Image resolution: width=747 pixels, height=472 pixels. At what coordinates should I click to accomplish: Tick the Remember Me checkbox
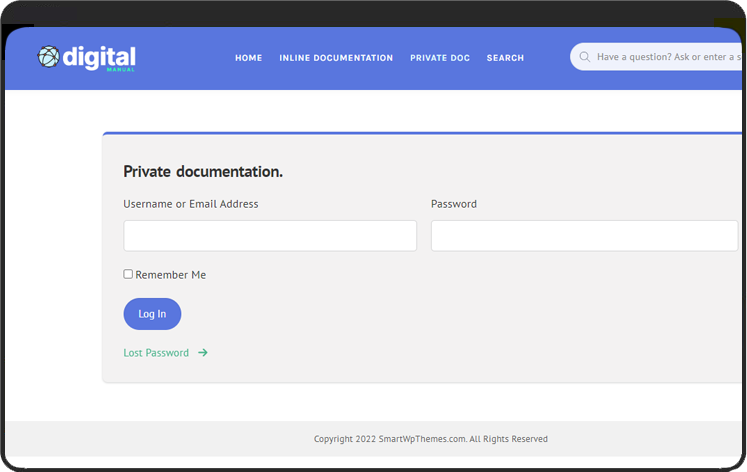(x=128, y=274)
